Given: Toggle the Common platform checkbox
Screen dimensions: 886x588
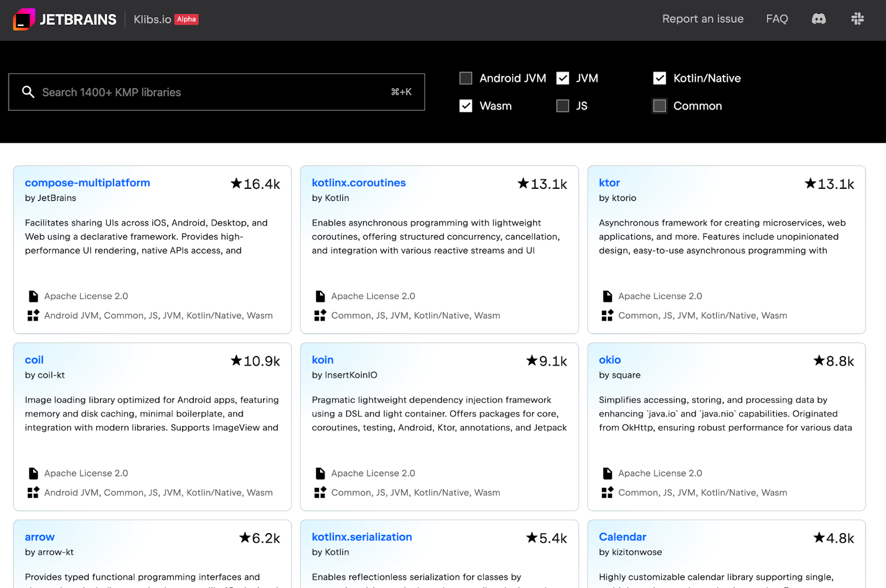Looking at the screenshot, I should [660, 106].
